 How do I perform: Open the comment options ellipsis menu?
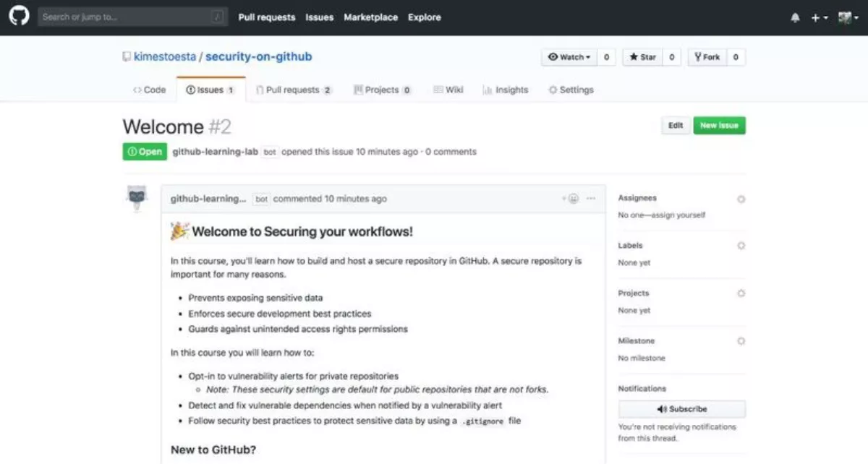[x=591, y=199]
